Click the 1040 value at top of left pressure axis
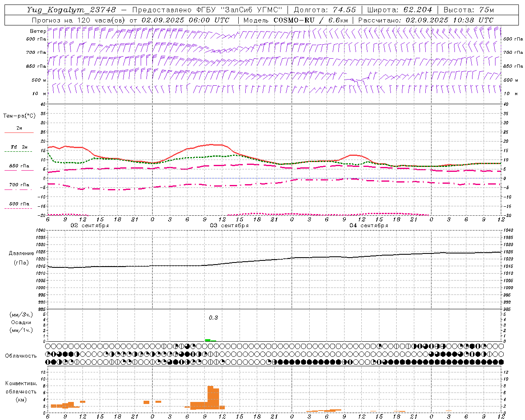Image resolution: width=525 pixels, height=420 pixels. pyautogui.click(x=40, y=231)
